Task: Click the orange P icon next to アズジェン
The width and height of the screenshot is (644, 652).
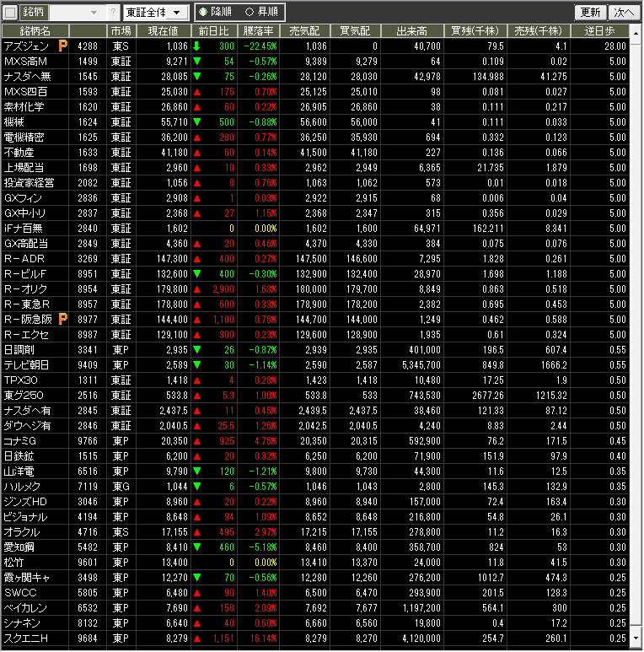Action: [62, 46]
